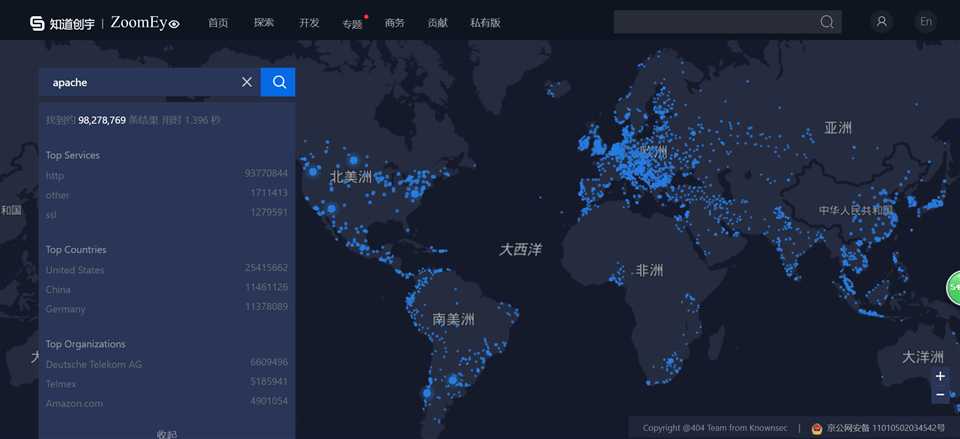Click the police badge icon in footer
Image resolution: width=960 pixels, height=439 pixels.
point(817,429)
